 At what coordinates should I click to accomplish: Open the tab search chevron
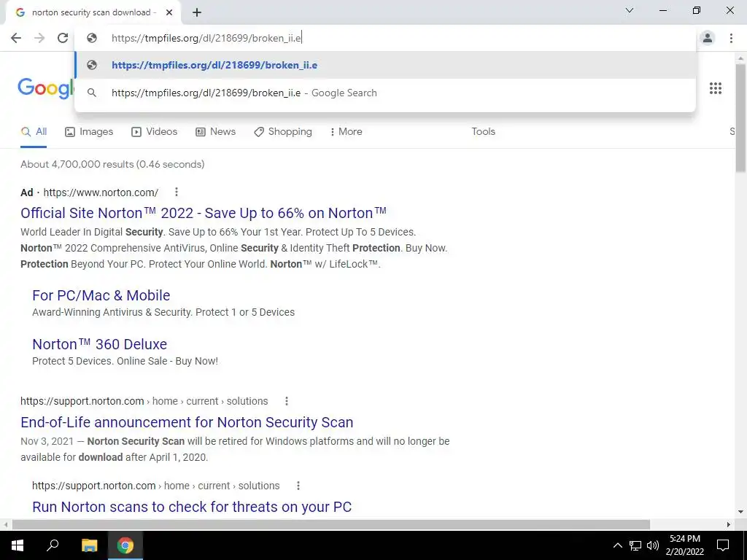click(630, 10)
